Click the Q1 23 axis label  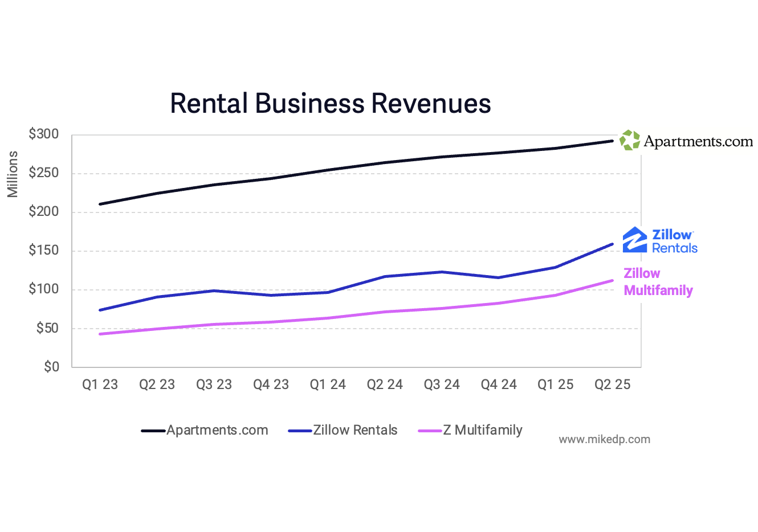pos(100,384)
